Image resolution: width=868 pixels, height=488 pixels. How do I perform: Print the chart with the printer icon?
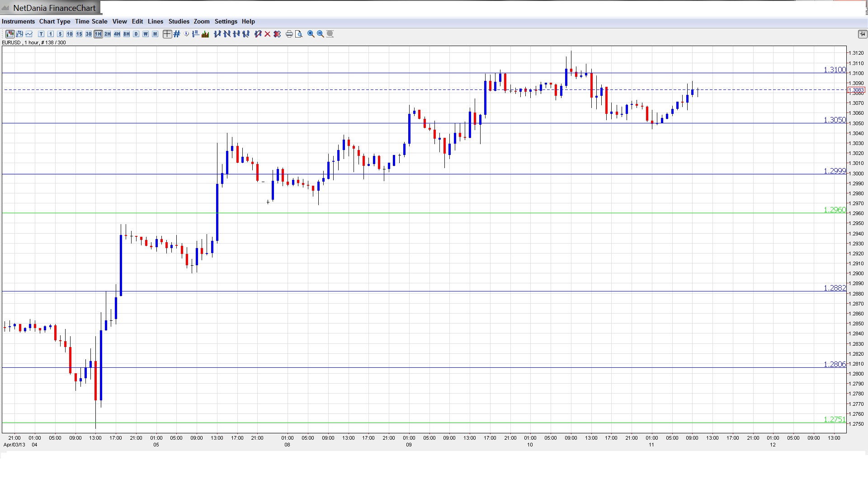coord(289,34)
